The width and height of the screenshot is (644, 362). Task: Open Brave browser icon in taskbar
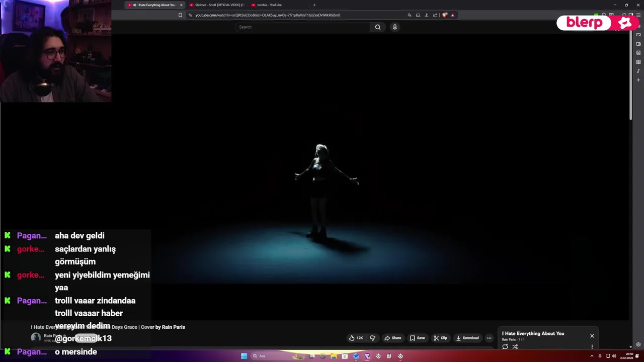click(x=367, y=356)
